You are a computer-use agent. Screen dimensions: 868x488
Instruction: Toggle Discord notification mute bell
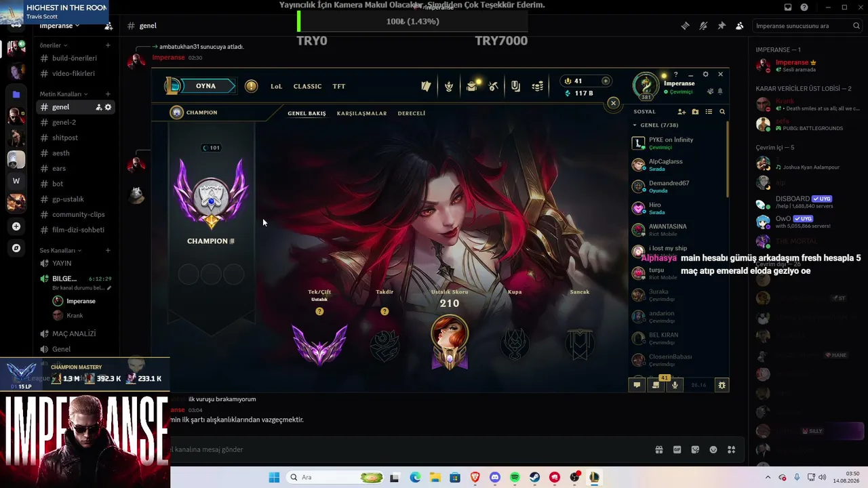tap(703, 26)
